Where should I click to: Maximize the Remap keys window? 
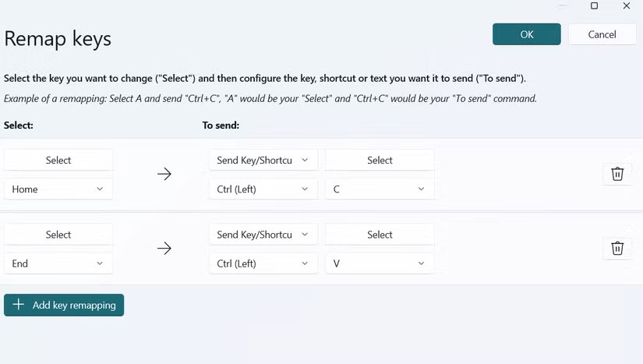pos(594,6)
